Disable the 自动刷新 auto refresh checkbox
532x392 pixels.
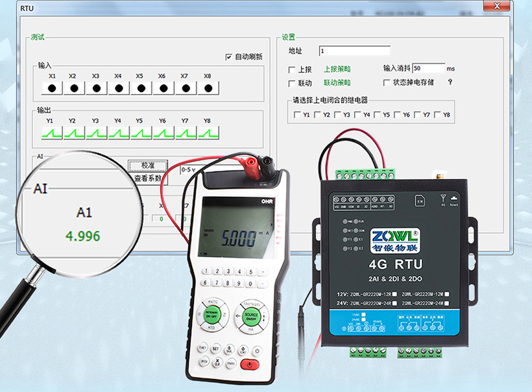(x=228, y=56)
